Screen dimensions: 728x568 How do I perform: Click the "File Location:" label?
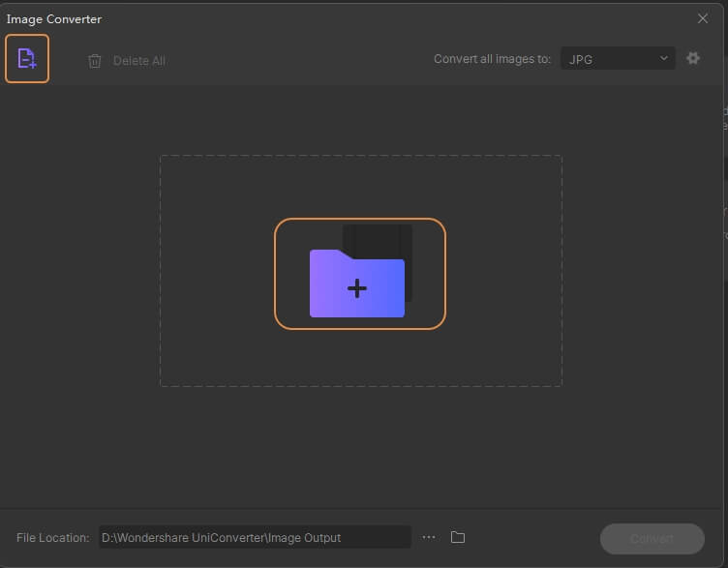(x=53, y=538)
